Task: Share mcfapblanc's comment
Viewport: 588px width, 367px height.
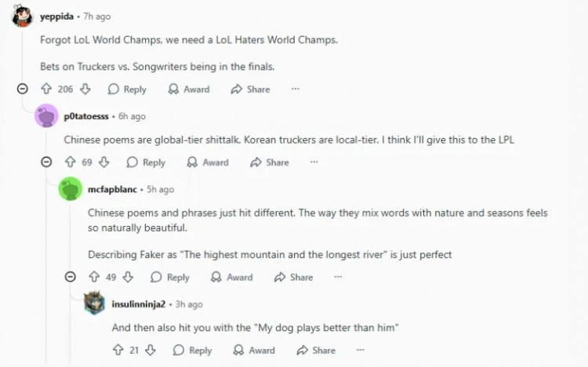Action: coord(293,277)
